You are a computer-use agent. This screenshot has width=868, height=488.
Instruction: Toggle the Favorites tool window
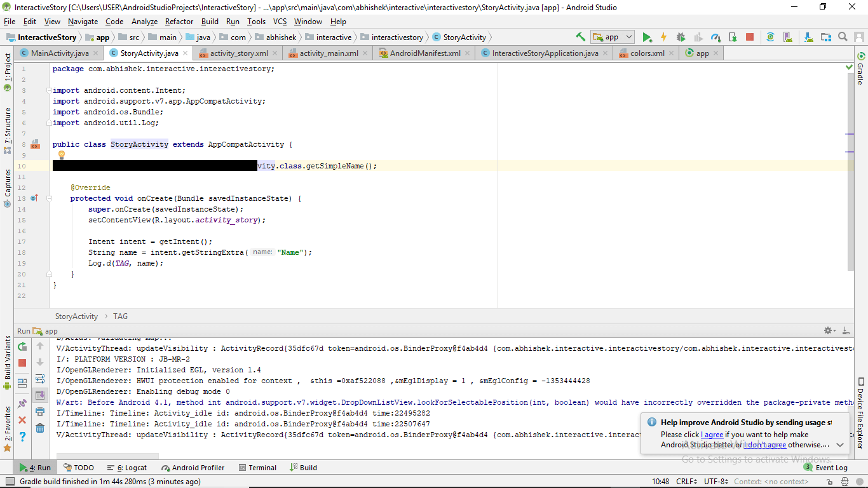click(8, 429)
